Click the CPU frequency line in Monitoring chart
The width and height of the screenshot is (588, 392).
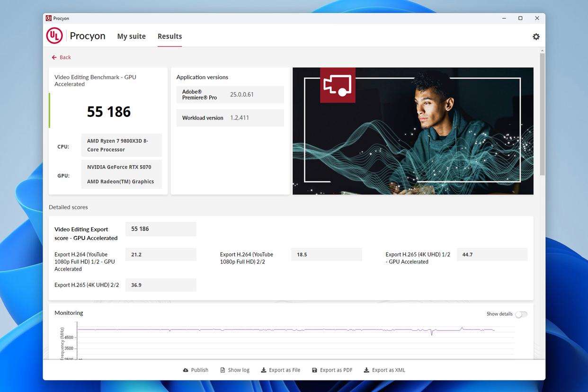[x=286, y=330]
